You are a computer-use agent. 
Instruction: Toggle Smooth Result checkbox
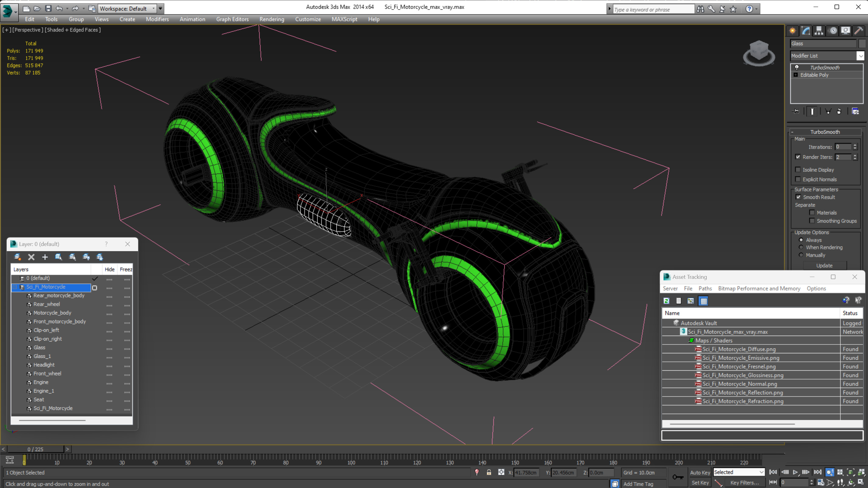point(798,197)
